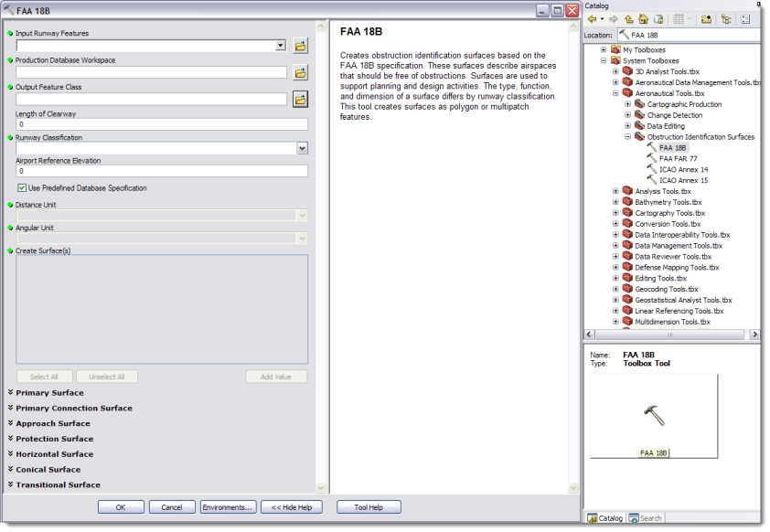
Task: Browse for Output Feature Class location
Action: (301, 99)
